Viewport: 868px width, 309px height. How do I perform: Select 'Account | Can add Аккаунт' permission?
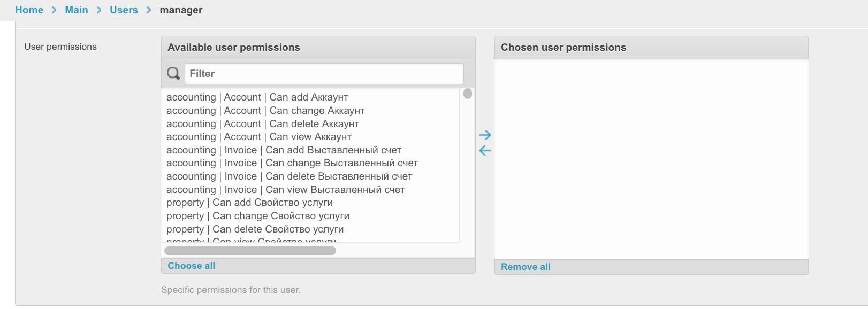257,97
